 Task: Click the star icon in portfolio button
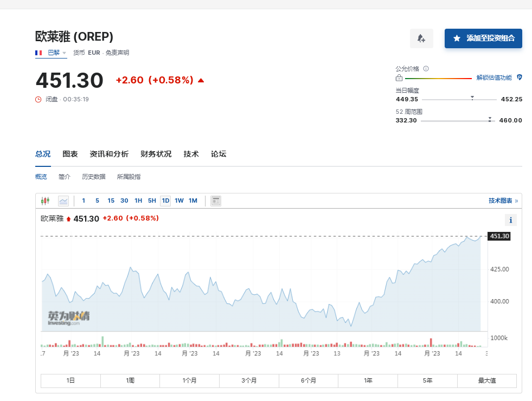tap(457, 38)
